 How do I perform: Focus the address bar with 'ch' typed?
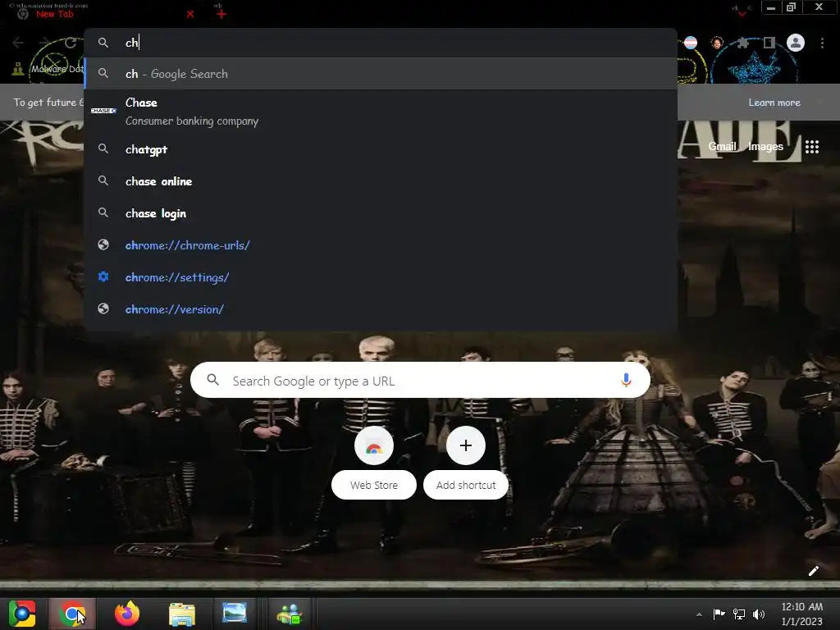381,43
